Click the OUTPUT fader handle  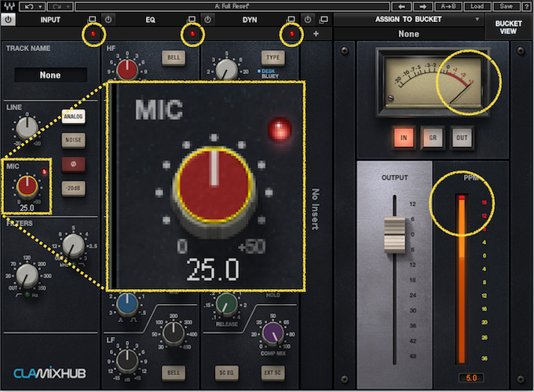tap(395, 235)
